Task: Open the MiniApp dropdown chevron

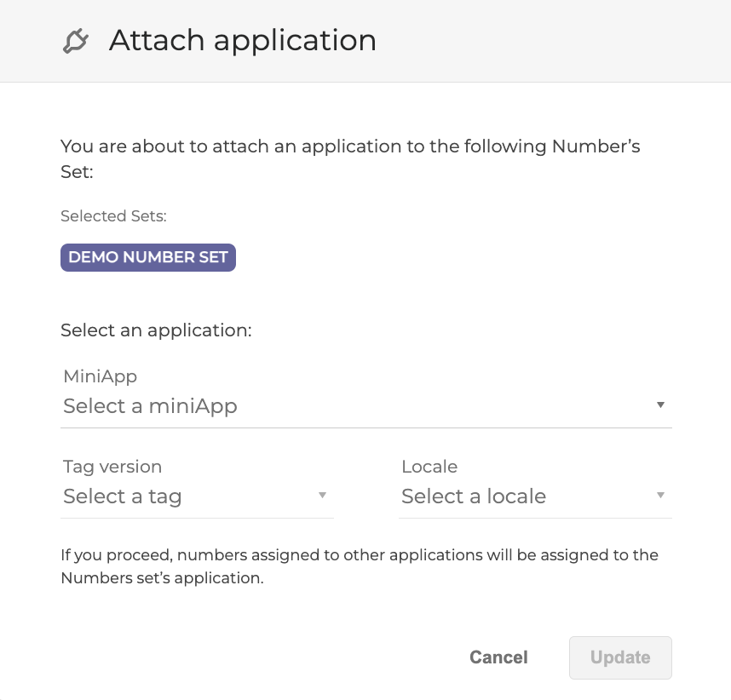Action: 660,405
